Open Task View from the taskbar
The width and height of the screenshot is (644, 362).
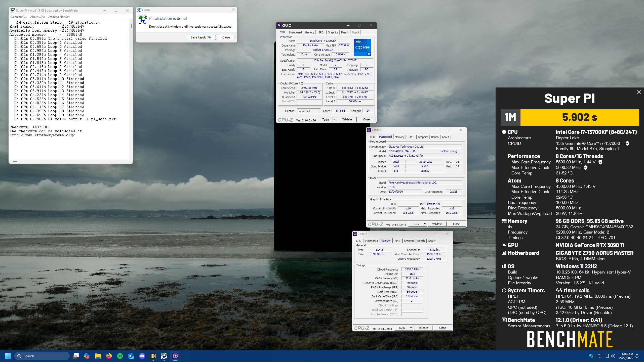click(x=76, y=356)
